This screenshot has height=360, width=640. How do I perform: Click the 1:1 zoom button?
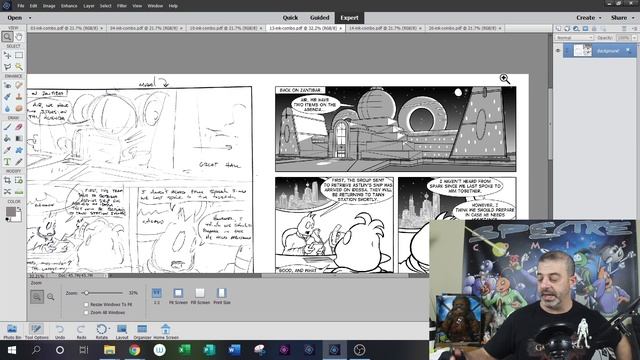[x=157, y=296]
